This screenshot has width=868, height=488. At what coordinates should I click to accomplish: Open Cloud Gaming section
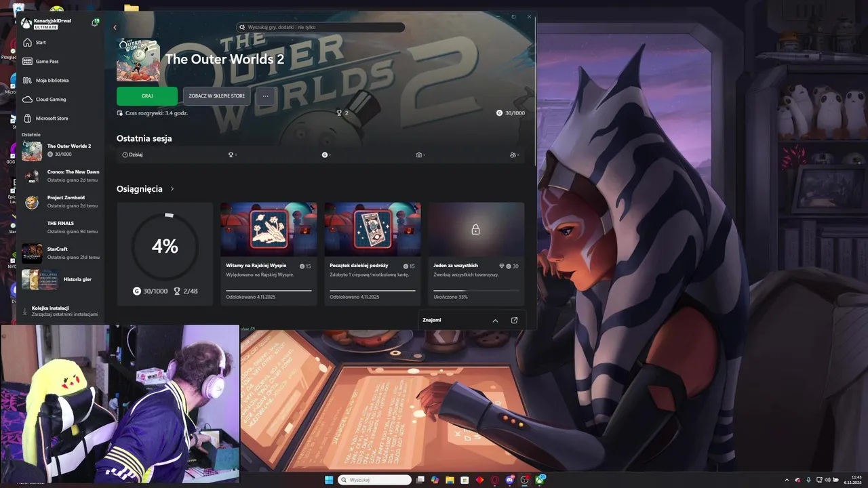point(60,99)
